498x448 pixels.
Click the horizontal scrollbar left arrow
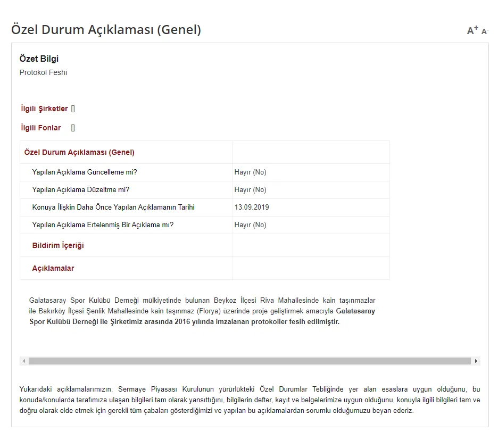(24, 361)
